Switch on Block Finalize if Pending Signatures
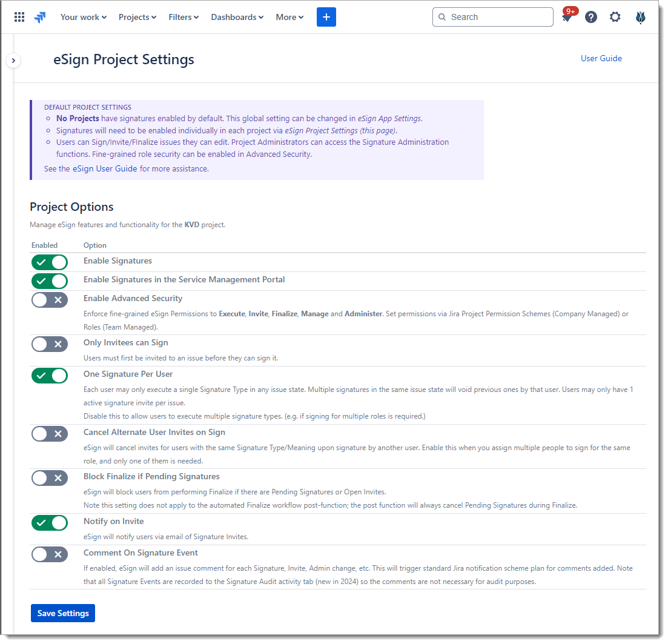The width and height of the screenshot is (668, 644). [50, 478]
